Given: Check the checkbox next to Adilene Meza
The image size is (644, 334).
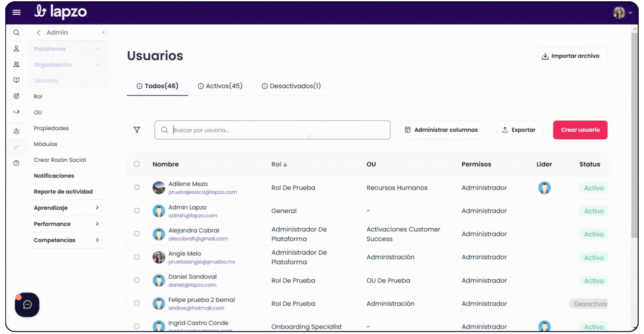Looking at the screenshot, I should tap(137, 188).
